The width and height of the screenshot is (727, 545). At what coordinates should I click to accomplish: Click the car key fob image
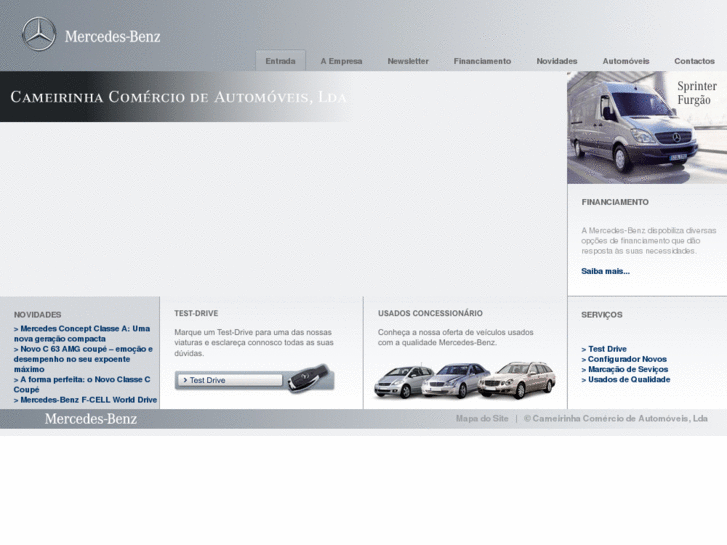tap(310, 378)
